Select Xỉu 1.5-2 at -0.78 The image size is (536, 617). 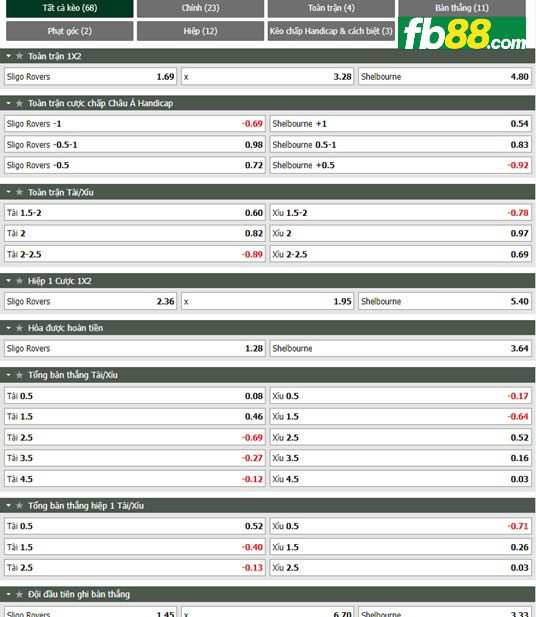(x=401, y=213)
